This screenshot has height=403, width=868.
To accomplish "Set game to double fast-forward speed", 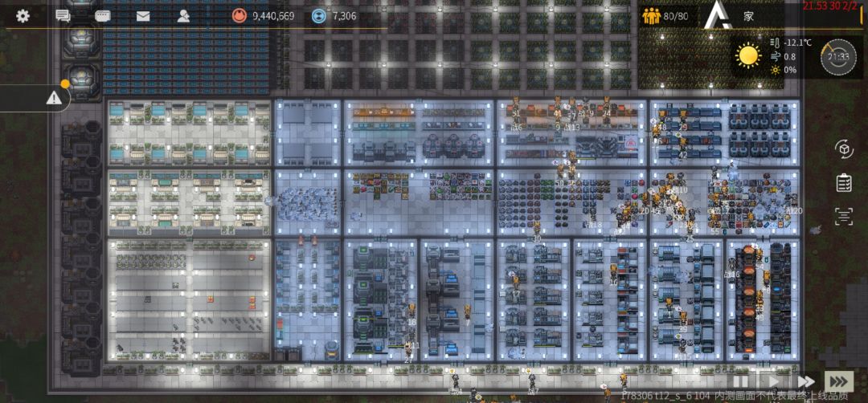I will pyautogui.click(x=806, y=381).
